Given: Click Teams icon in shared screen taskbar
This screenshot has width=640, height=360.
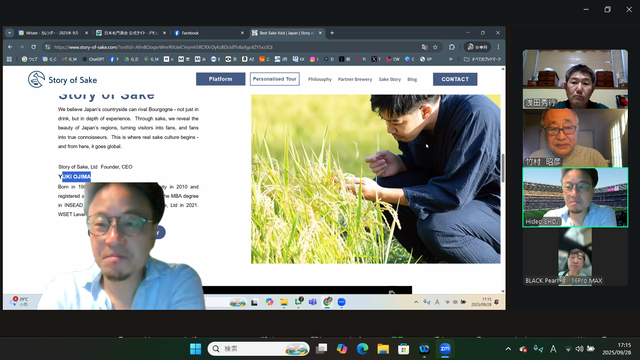Looking at the screenshot, I should point(313,302).
